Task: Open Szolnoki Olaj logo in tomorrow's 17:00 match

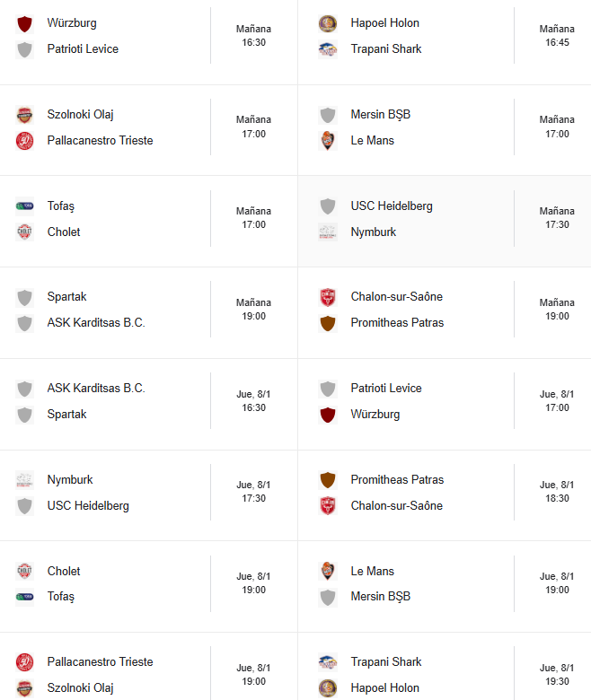Action: [x=24, y=115]
